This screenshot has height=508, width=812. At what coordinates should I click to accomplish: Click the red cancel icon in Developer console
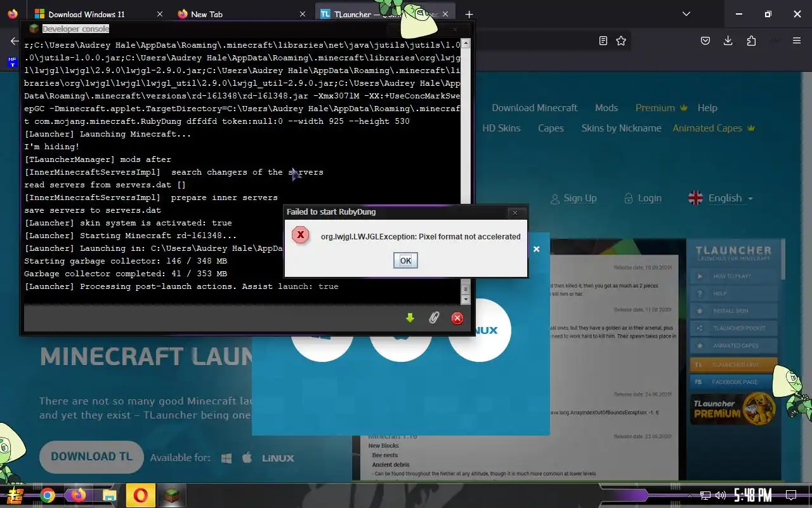[457, 318]
